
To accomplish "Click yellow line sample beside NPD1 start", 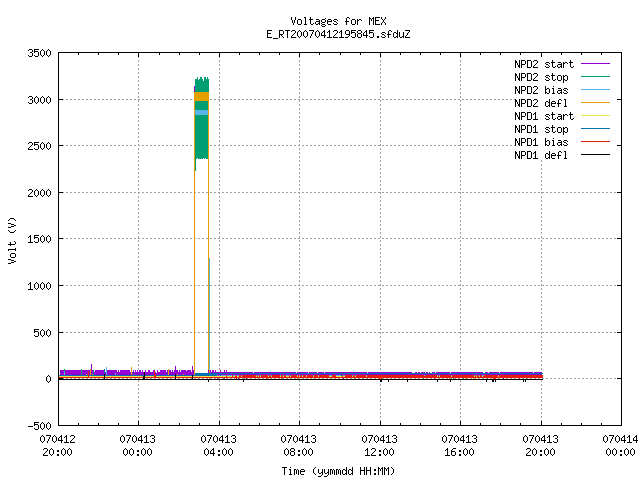I will point(596,116).
